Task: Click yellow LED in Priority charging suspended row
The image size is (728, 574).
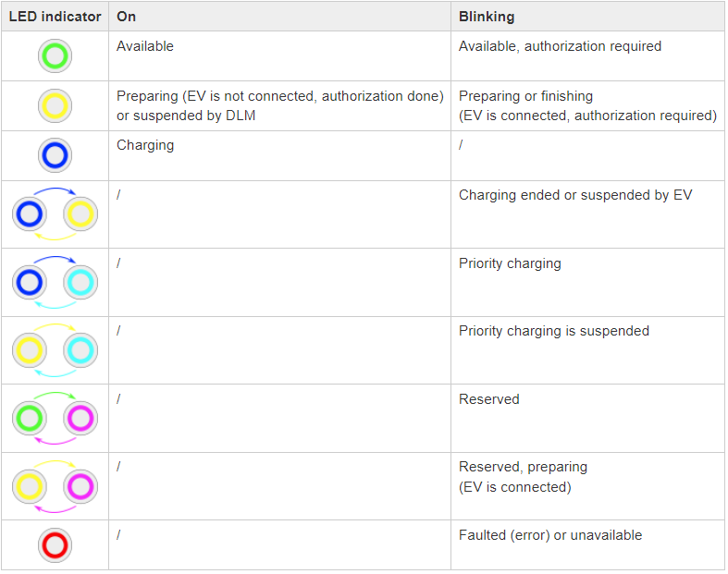Action: 30,350
